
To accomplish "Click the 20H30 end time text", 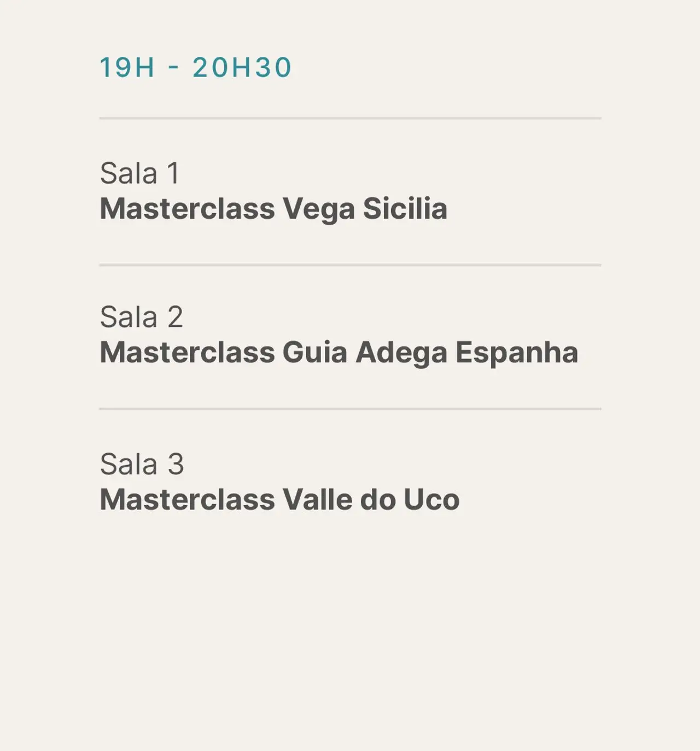I will (x=242, y=68).
